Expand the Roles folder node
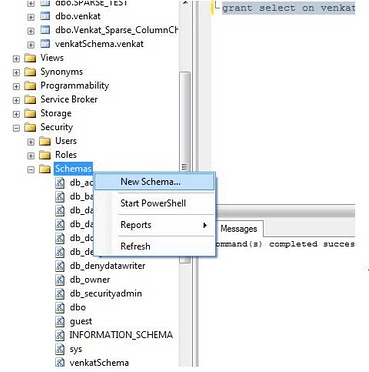369x372 pixels. [x=31, y=156]
